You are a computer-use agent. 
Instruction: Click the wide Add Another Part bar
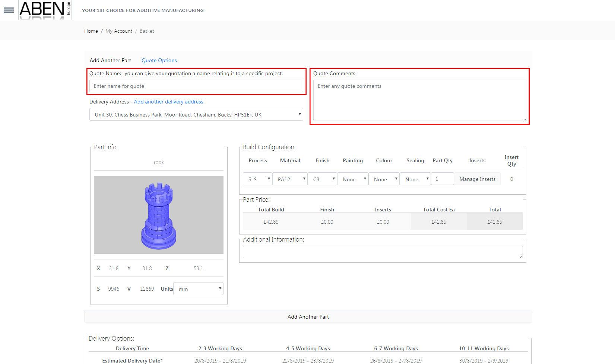[x=308, y=317]
